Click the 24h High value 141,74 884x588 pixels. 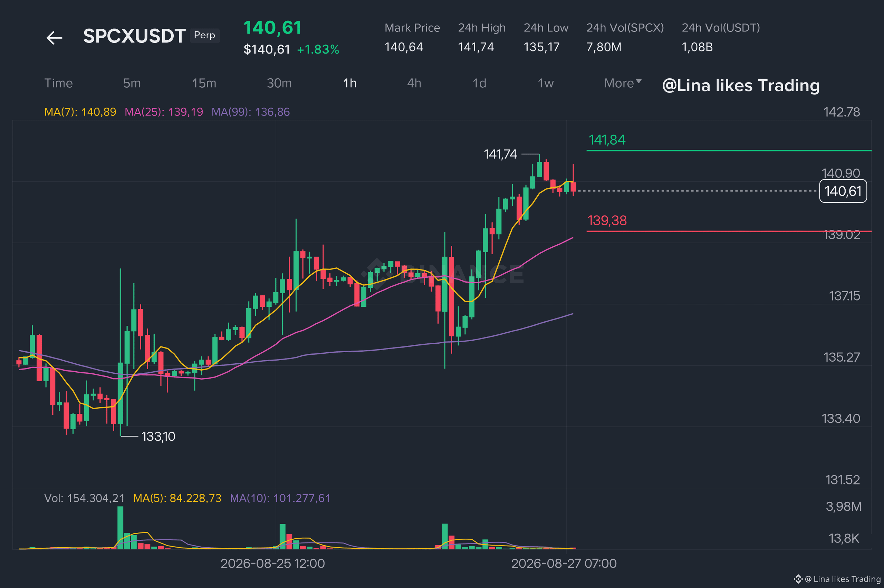[476, 47]
